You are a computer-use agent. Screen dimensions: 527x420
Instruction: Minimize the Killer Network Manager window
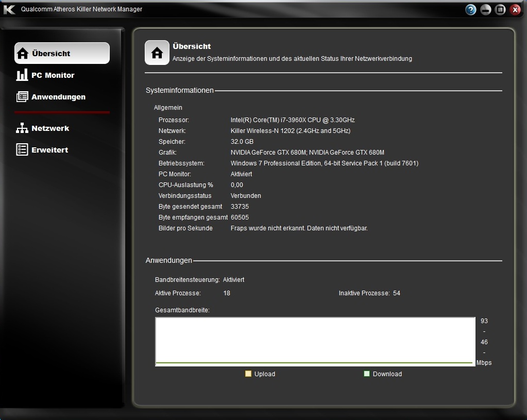pyautogui.click(x=485, y=10)
